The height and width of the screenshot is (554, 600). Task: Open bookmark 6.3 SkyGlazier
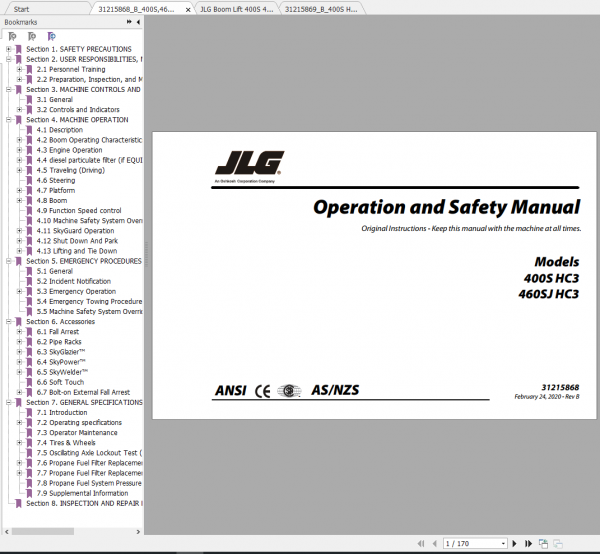coord(61,352)
